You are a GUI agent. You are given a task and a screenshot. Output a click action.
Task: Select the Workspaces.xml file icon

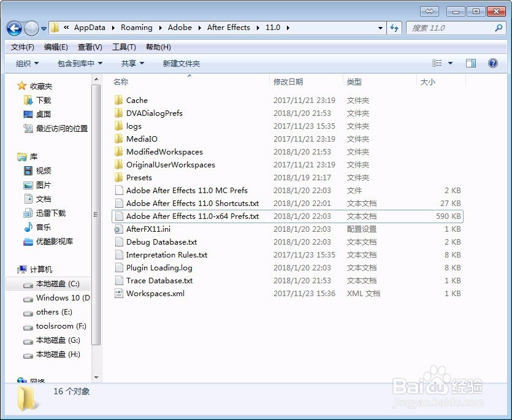tap(118, 293)
